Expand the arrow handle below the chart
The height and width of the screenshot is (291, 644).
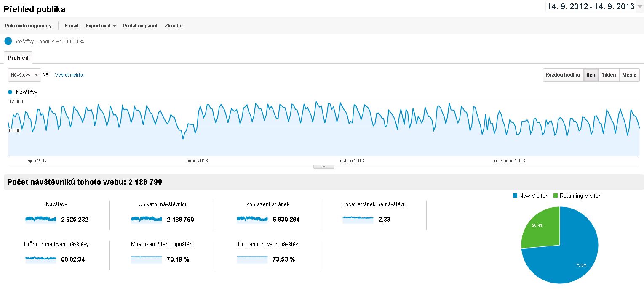[x=324, y=167]
